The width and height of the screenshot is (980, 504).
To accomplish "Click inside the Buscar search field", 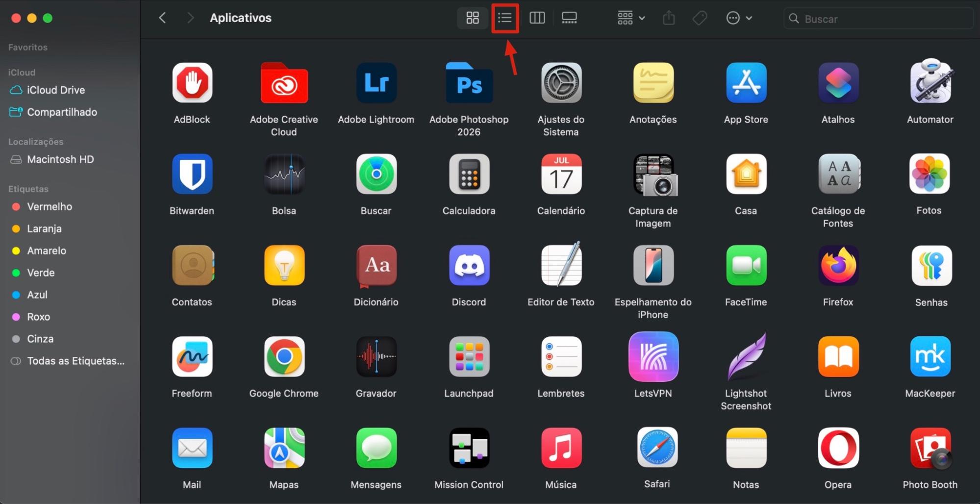I will 878,19.
